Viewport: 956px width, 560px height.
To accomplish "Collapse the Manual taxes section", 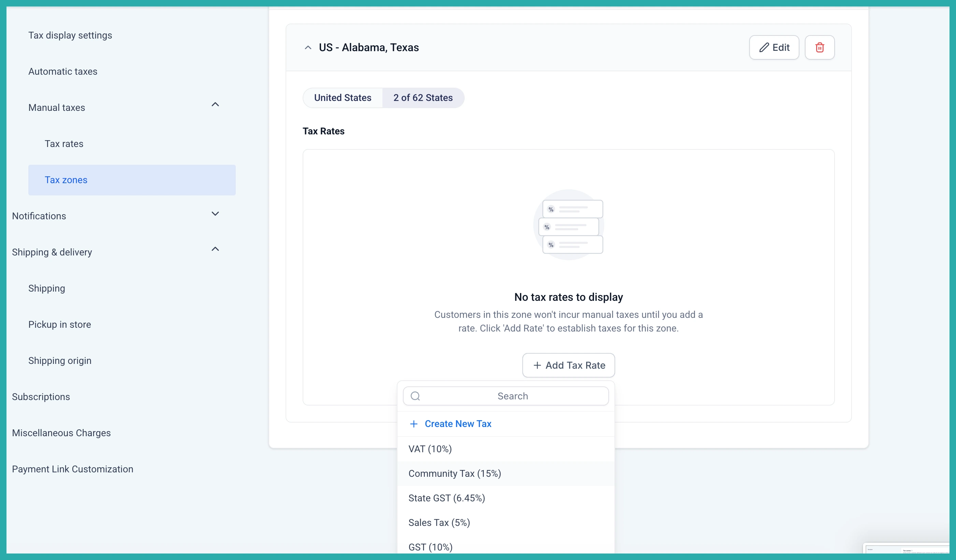I will point(215,104).
